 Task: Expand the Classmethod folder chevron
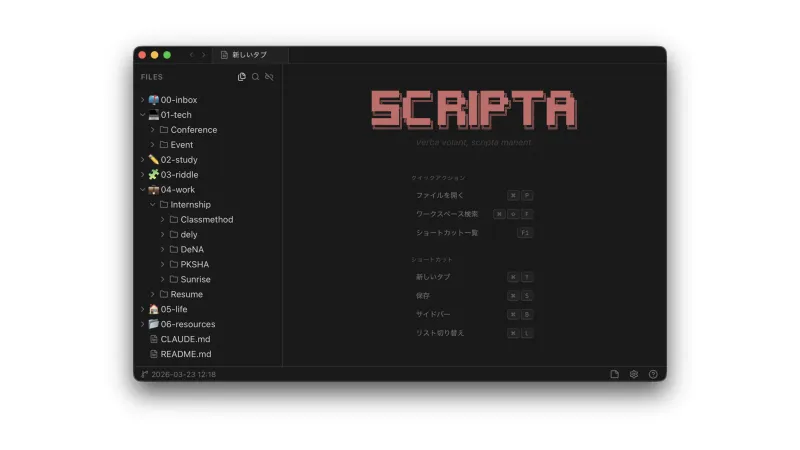[x=162, y=219]
